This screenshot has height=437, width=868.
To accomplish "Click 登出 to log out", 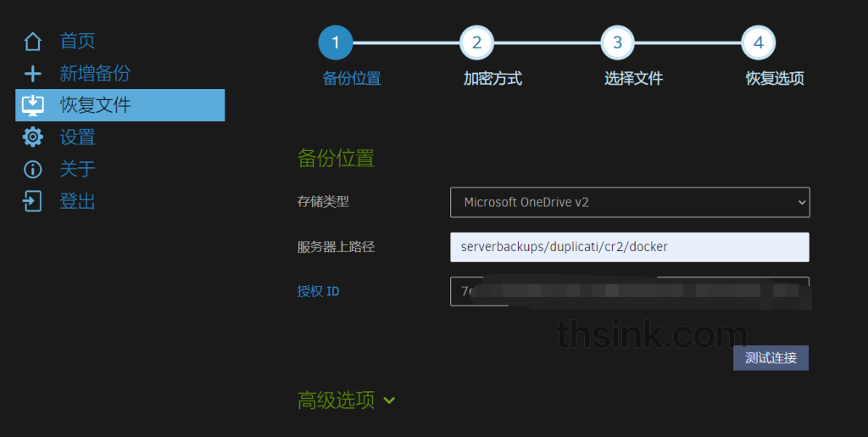I will [x=77, y=201].
